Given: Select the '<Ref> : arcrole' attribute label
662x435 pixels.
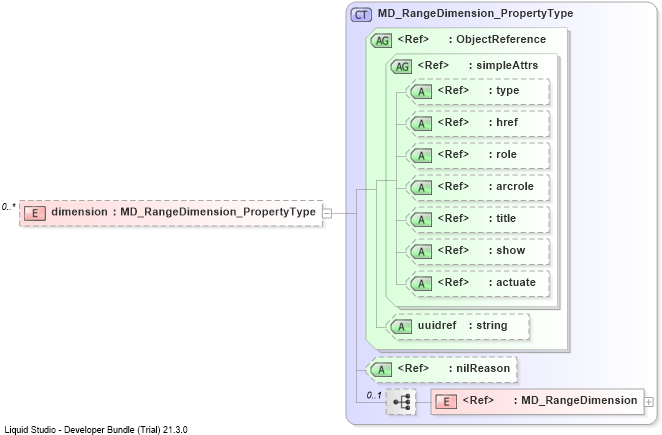Looking at the screenshot, I should 486,186.
